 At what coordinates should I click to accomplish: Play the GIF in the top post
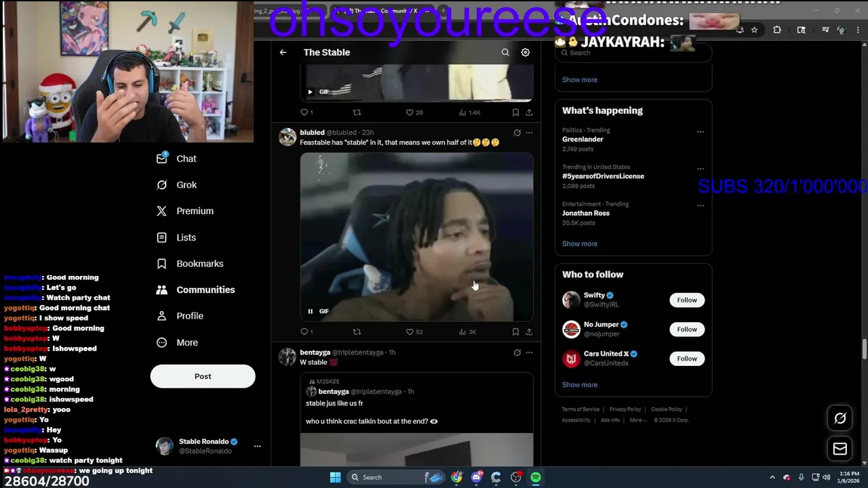tap(311, 91)
